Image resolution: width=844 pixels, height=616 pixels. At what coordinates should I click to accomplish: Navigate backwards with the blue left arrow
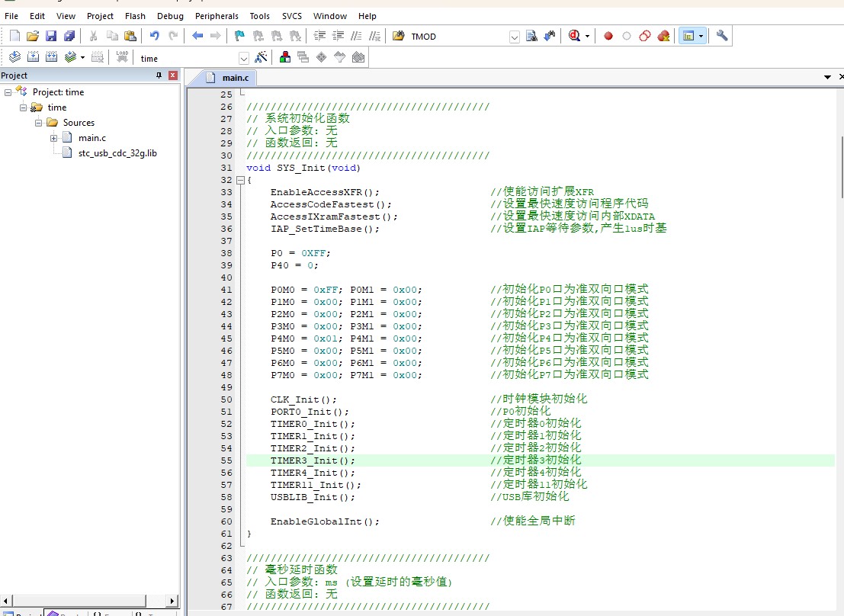click(197, 36)
